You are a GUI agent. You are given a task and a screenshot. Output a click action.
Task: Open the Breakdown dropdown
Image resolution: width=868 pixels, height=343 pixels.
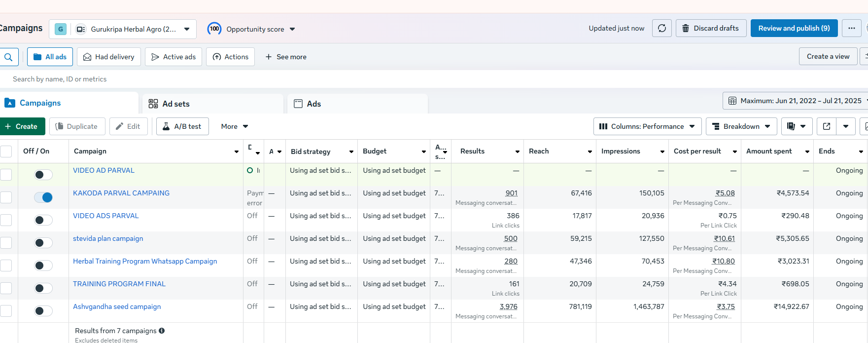pos(741,127)
